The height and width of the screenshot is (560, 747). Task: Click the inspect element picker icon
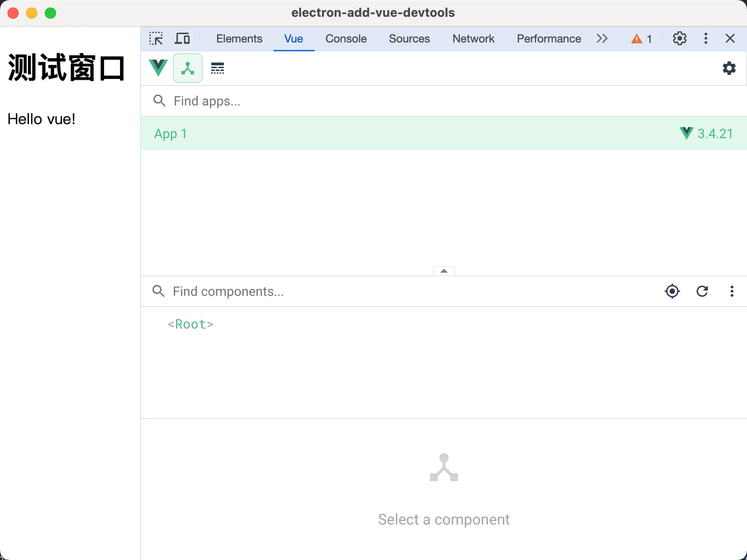tap(156, 39)
